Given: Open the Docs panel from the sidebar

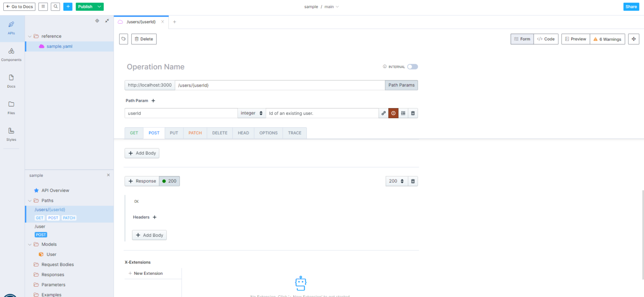Looking at the screenshot, I should click(11, 80).
